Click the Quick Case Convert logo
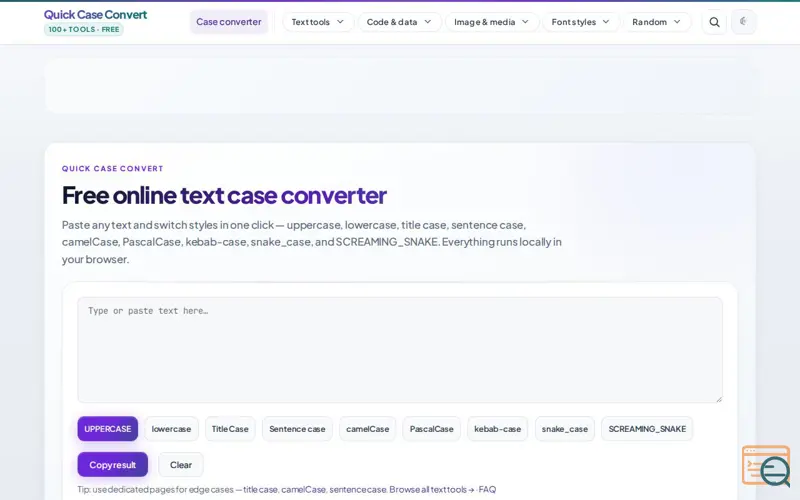 95,15
